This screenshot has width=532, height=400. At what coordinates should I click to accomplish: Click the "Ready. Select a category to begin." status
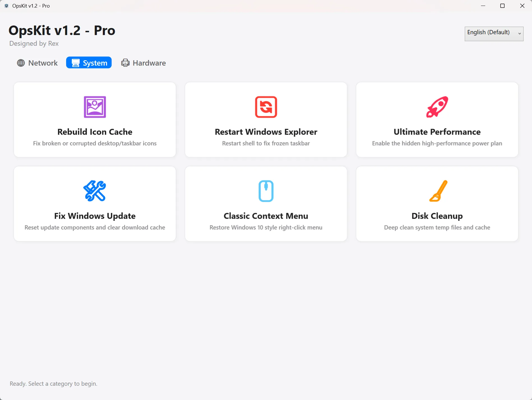pos(54,384)
